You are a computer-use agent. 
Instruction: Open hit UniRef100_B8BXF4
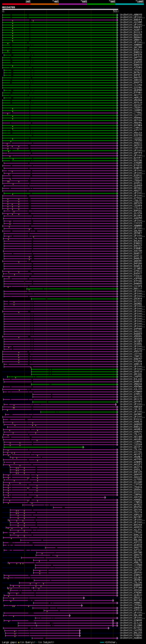coord(131,20)
